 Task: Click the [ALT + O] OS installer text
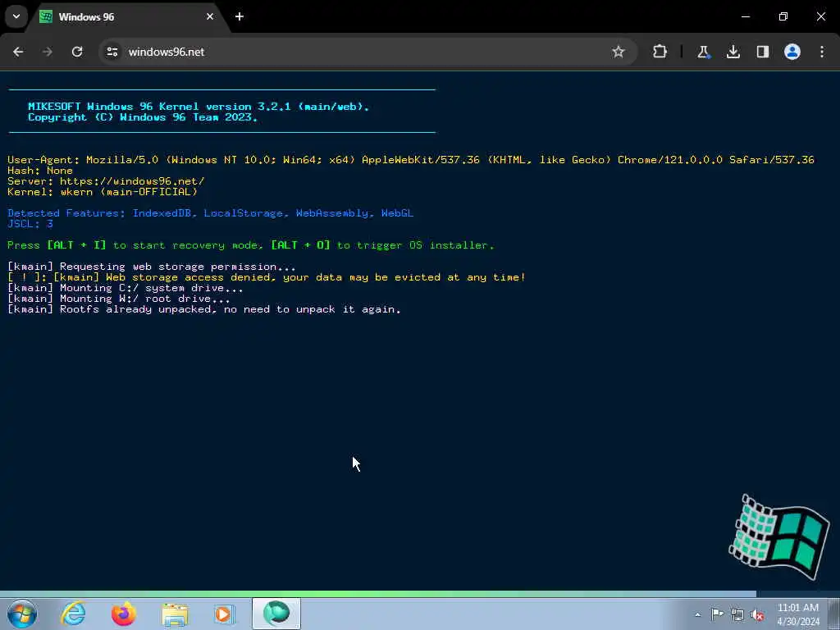click(300, 245)
